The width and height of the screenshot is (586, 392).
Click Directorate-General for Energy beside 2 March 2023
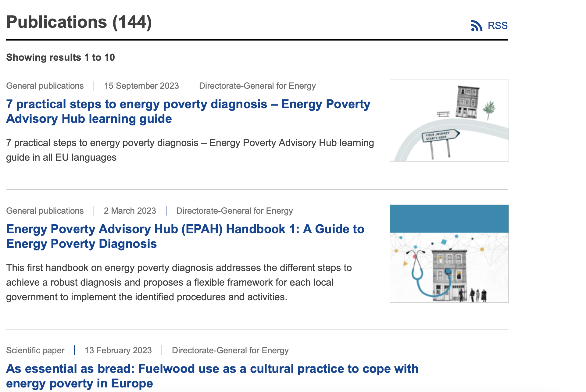point(234,211)
